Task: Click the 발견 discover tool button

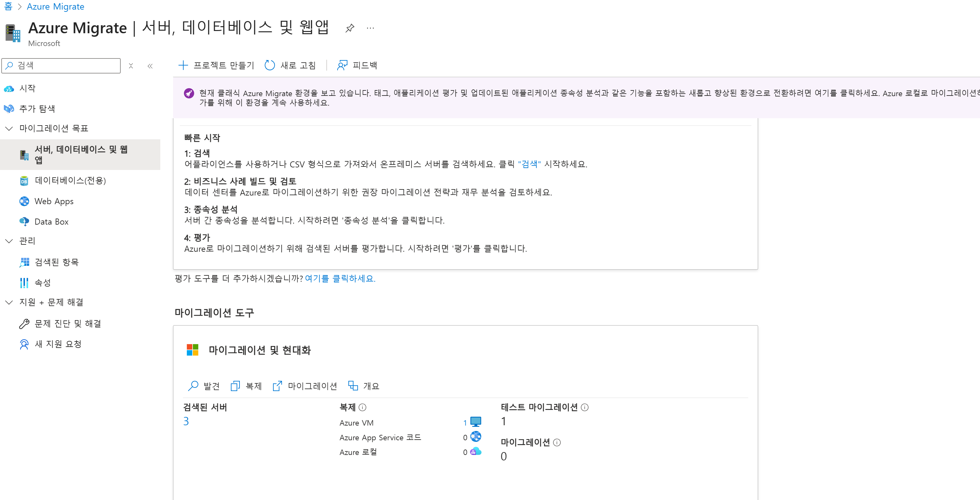Action: pyautogui.click(x=204, y=386)
